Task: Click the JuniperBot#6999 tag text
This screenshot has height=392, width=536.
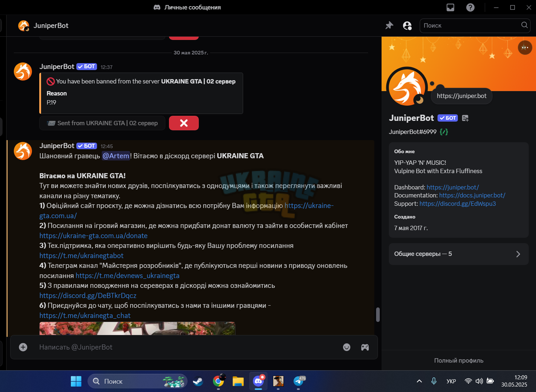Action: (x=412, y=132)
